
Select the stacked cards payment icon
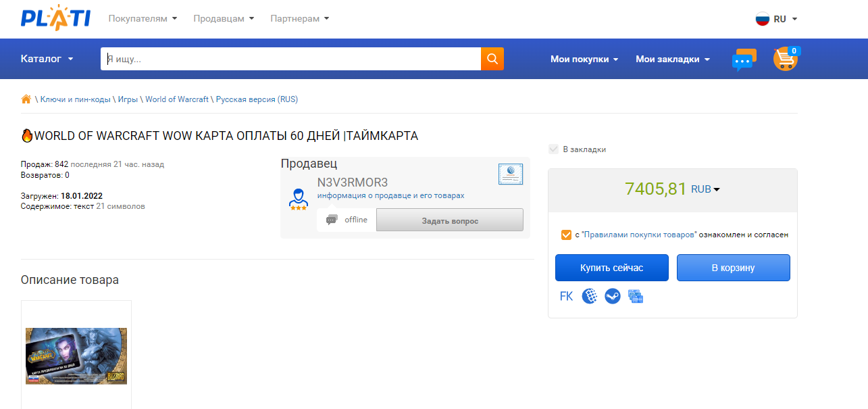click(x=635, y=296)
